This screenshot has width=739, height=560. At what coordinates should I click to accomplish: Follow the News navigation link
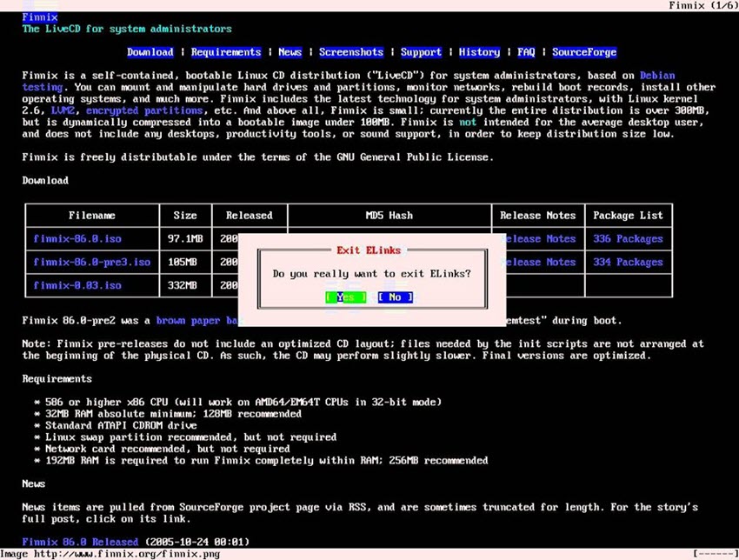pos(290,52)
